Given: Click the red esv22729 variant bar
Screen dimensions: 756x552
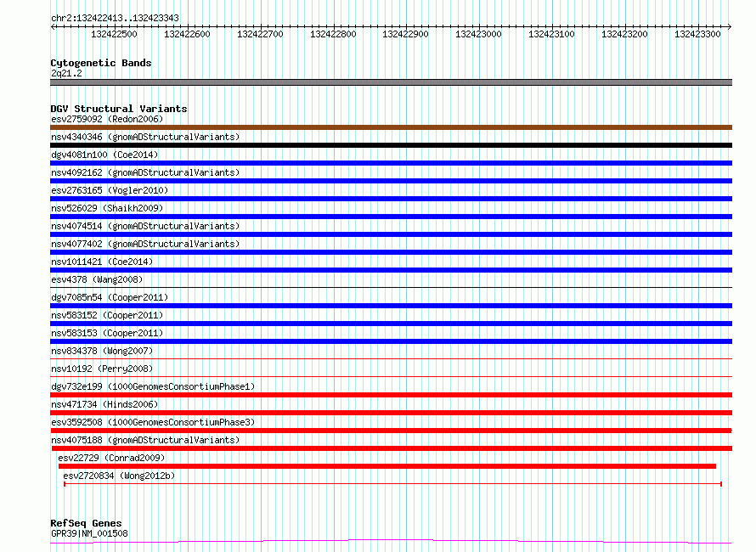Looking at the screenshot, I should tap(387, 466).
